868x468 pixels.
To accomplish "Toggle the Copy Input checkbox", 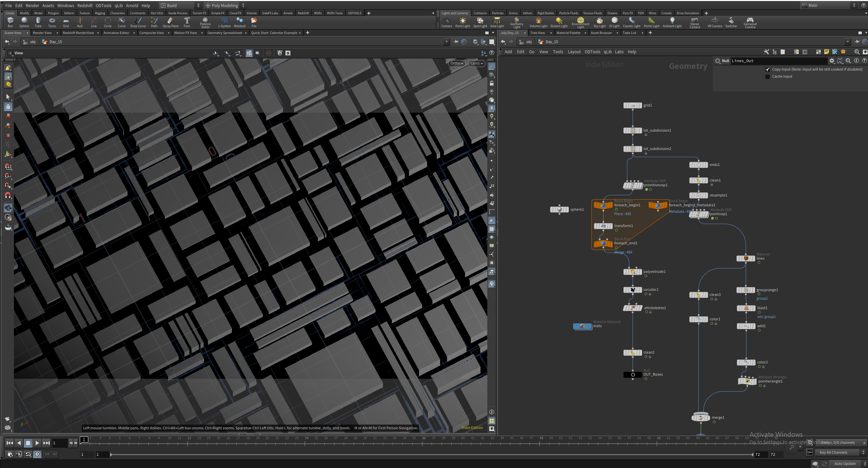I will pyautogui.click(x=767, y=70).
